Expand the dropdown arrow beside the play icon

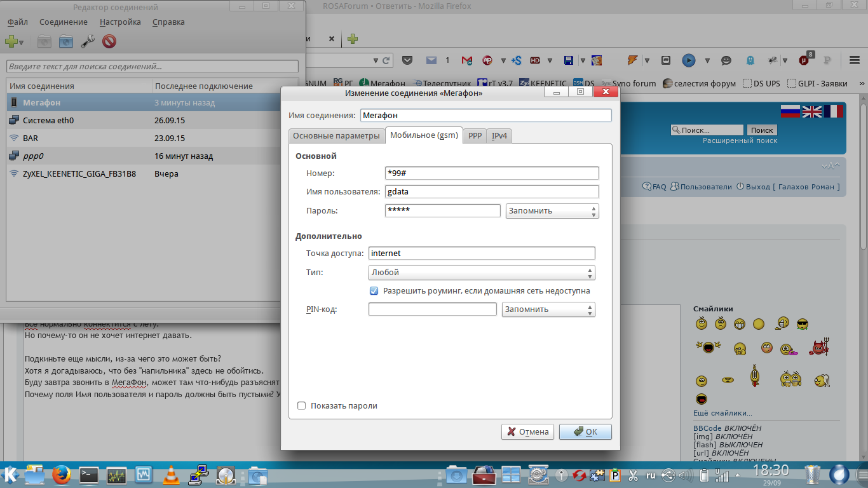707,60
